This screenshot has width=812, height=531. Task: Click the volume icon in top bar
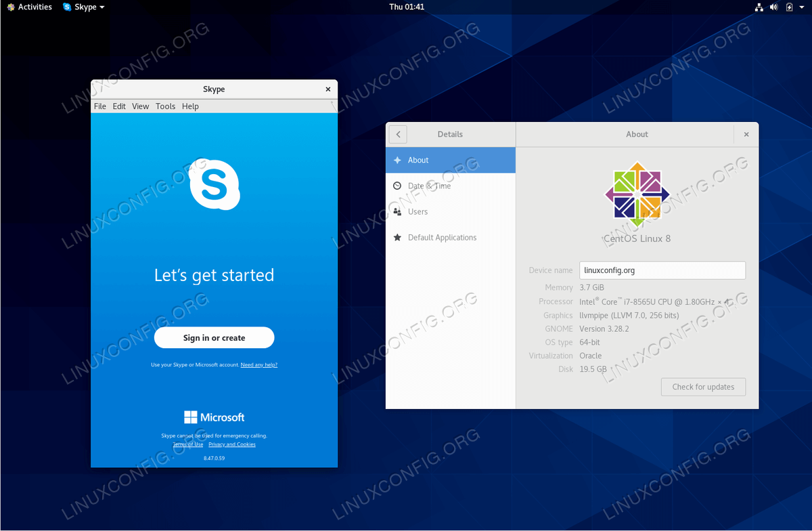(x=774, y=7)
